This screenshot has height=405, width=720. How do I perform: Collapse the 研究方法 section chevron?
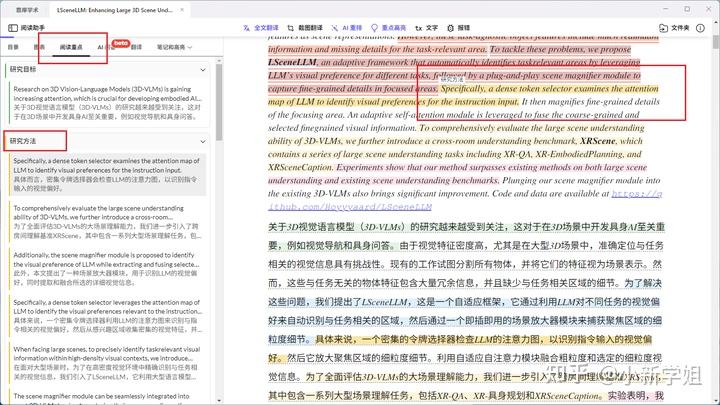coord(203,141)
